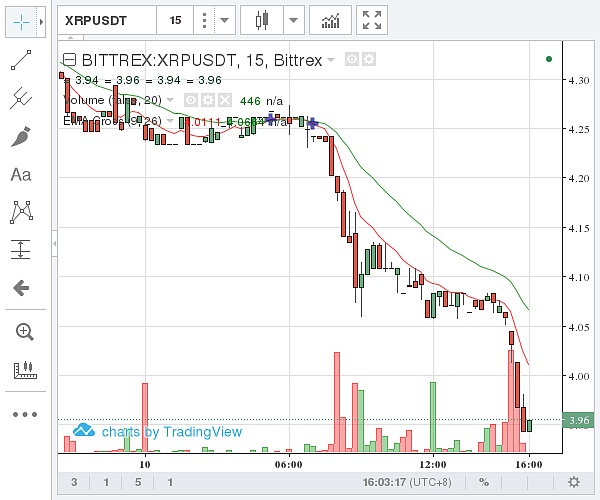Select the trend line drawing tool
This screenshot has width=600, height=500.
coord(21,61)
